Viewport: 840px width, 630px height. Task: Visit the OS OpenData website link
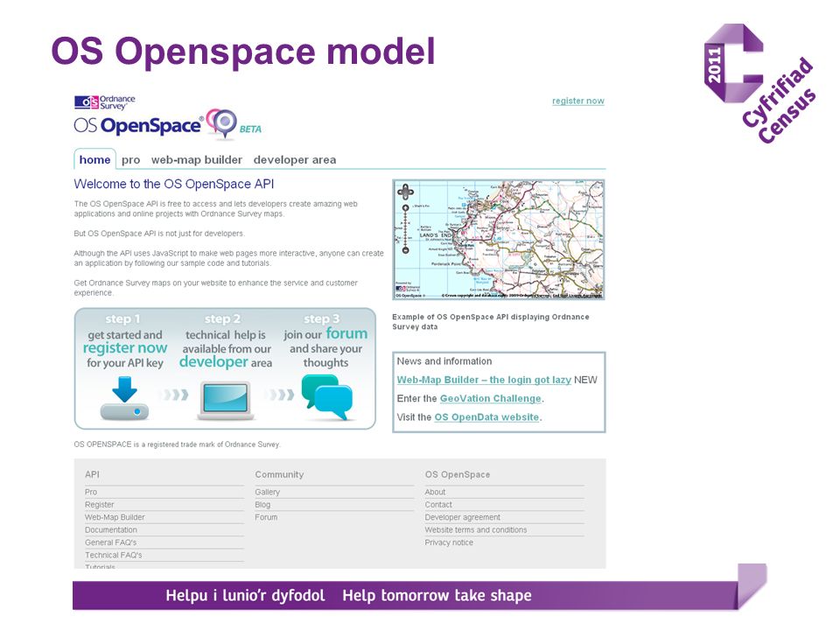click(x=486, y=417)
